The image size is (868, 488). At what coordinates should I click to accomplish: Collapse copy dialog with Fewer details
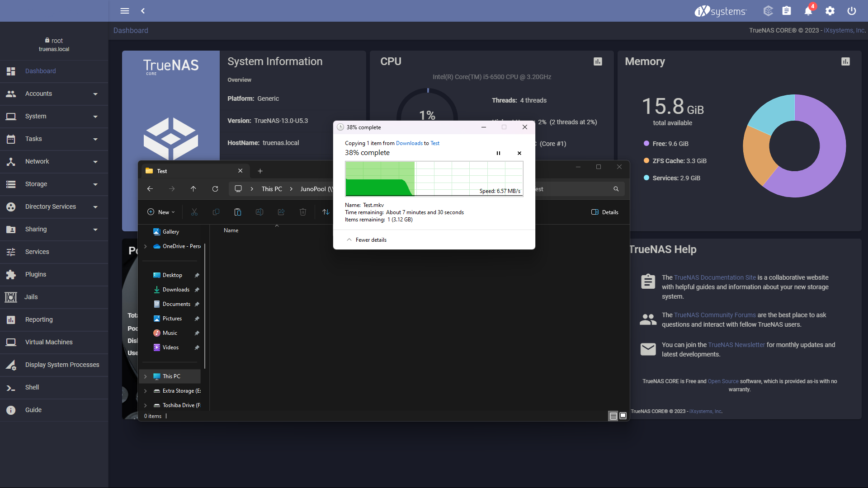point(367,240)
